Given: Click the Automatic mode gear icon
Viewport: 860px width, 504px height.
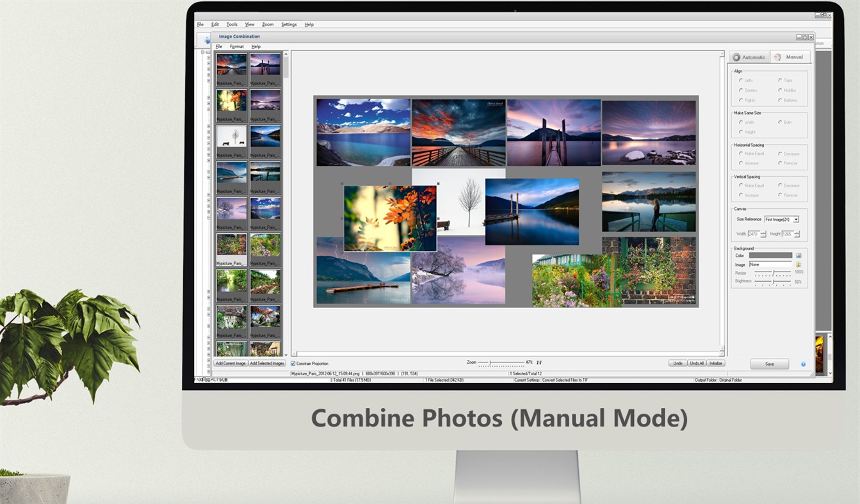Looking at the screenshot, I should pos(738,56).
